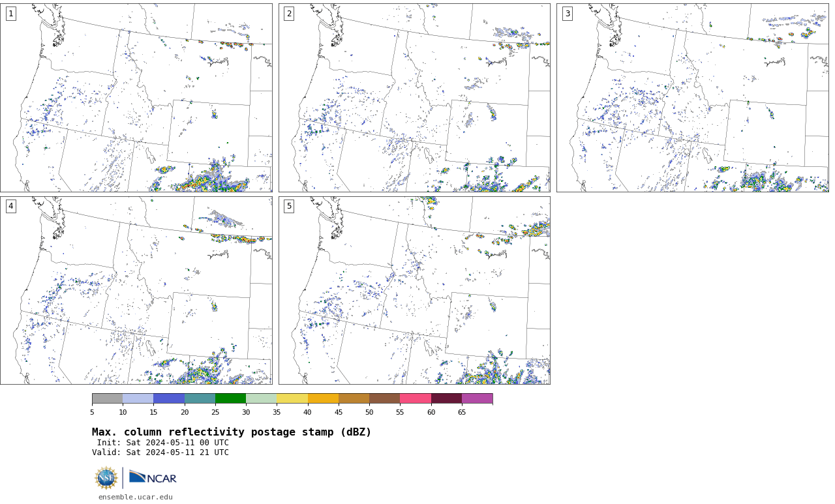Click colorbar tick label 35

277,412
